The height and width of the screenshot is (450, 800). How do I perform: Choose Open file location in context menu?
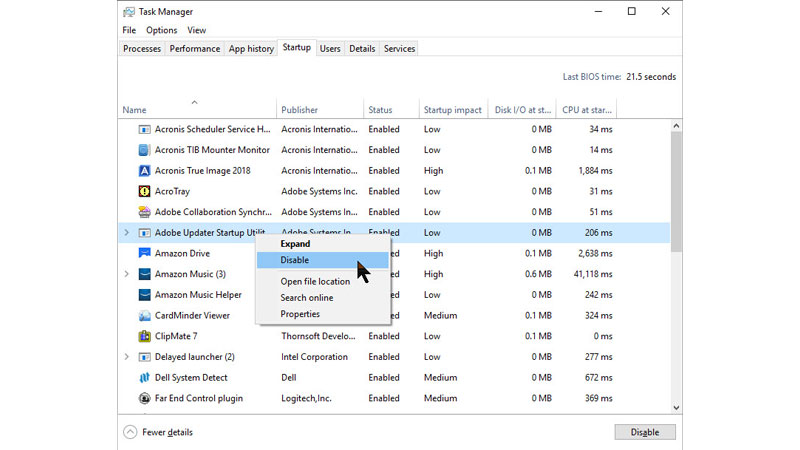(322, 282)
